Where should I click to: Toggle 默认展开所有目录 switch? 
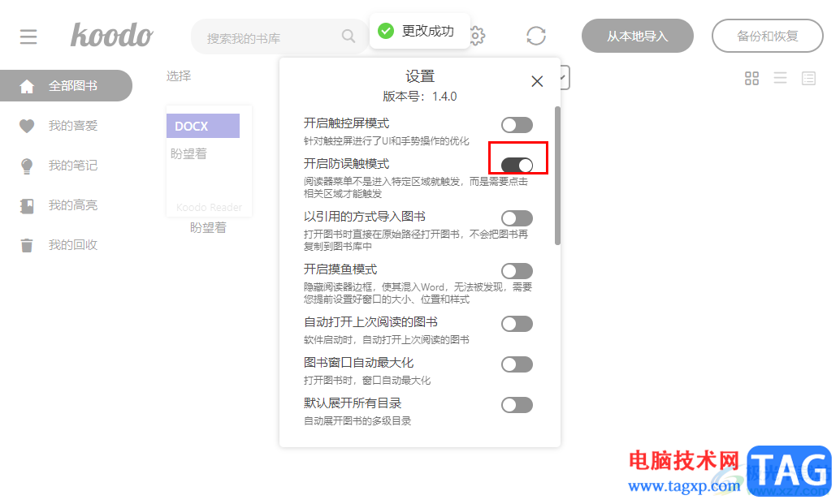pyautogui.click(x=517, y=405)
